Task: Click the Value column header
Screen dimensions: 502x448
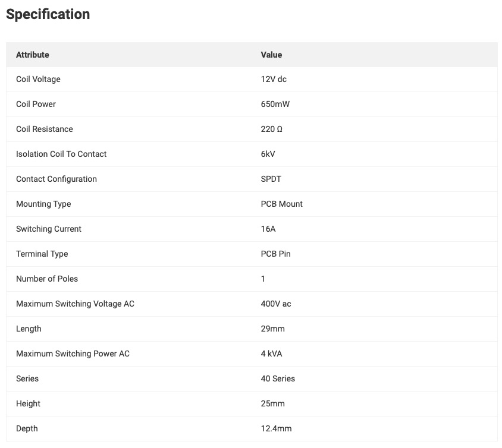Action: pyautogui.click(x=271, y=55)
